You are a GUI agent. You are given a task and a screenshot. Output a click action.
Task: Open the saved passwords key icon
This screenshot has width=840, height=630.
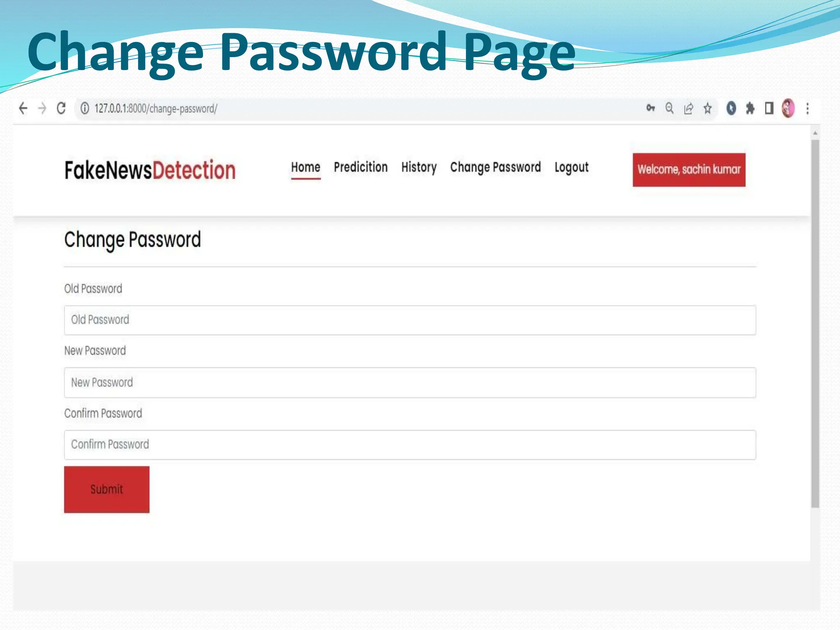click(651, 108)
